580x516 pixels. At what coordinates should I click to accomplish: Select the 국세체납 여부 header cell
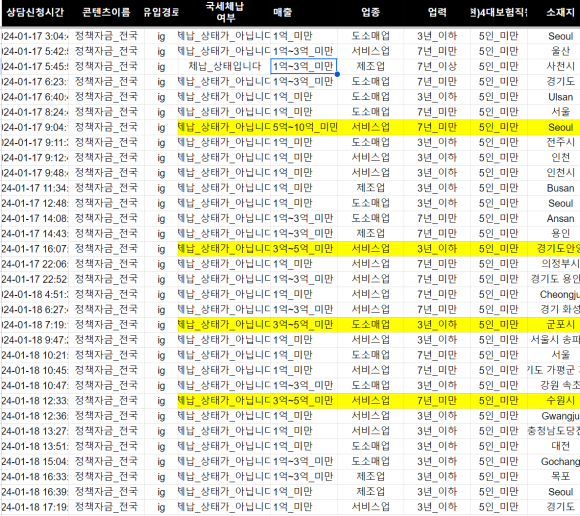coord(224,13)
